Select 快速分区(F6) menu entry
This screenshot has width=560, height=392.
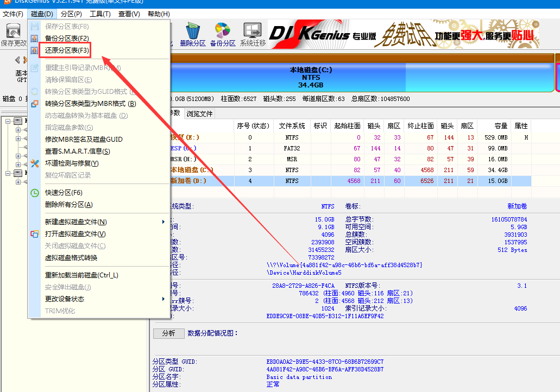(x=99, y=193)
